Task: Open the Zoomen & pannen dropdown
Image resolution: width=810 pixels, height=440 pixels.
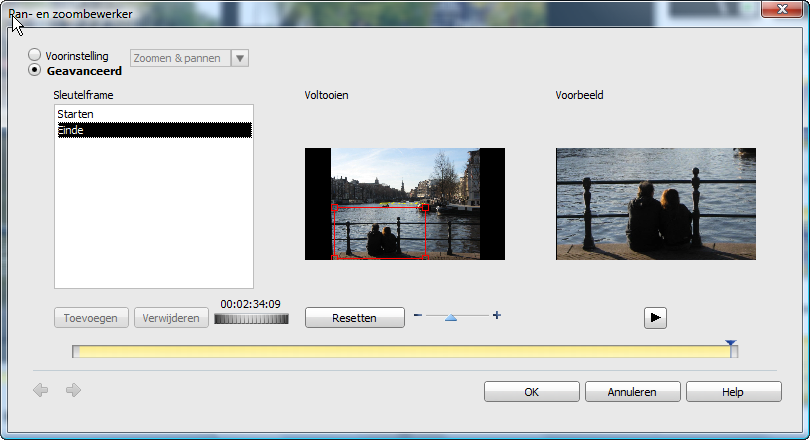Action: click(239, 58)
